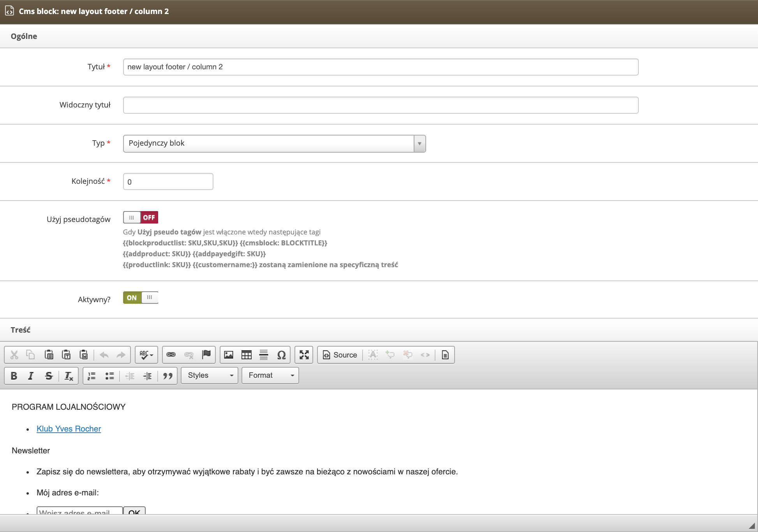Toggle the Użyj pseudotagów OFF switch
The height and width of the screenshot is (532, 758).
click(x=141, y=217)
